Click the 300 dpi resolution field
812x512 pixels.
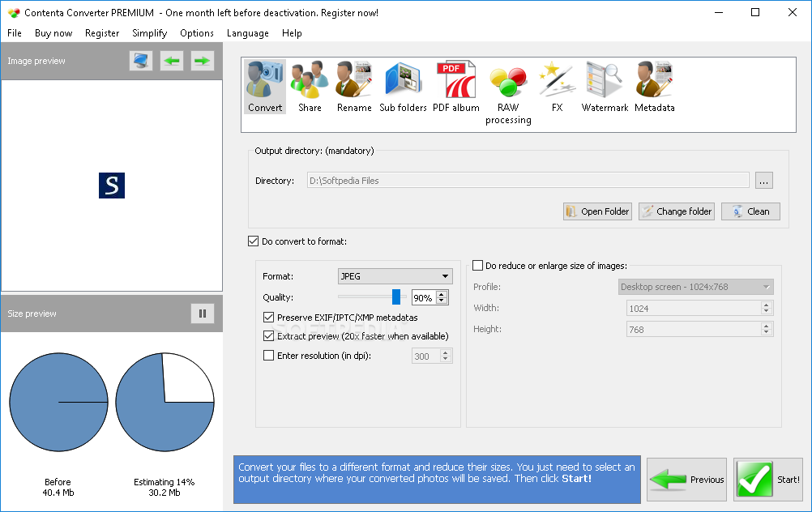click(425, 356)
